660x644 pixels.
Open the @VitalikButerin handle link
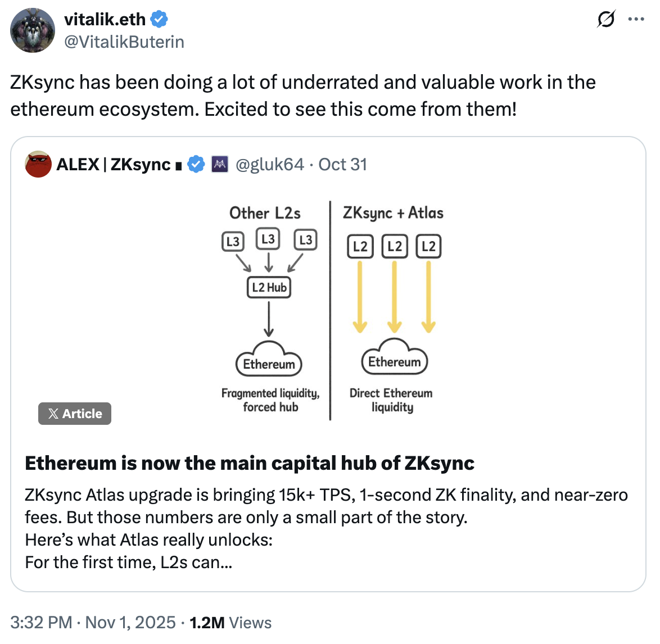click(125, 41)
